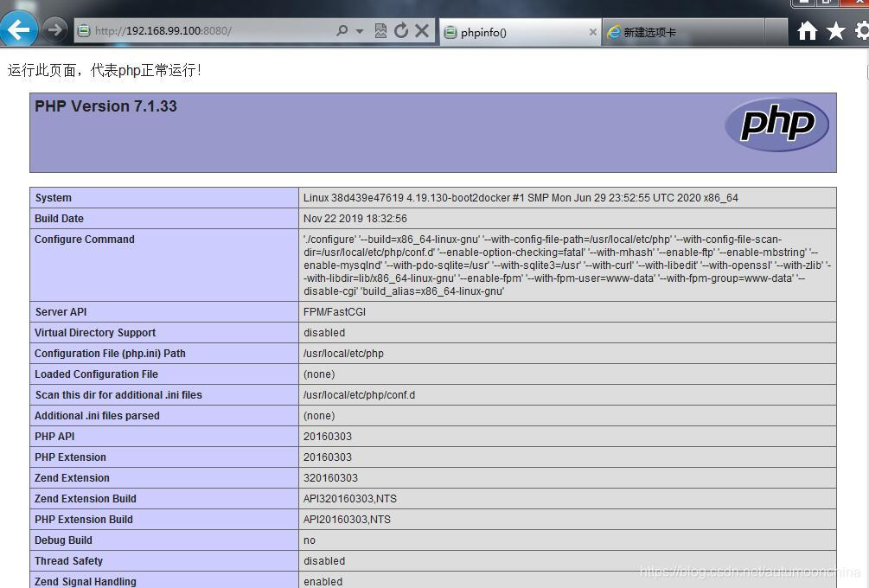Click the page icon in address bar
The height and width of the screenshot is (588, 869).
pos(84,30)
